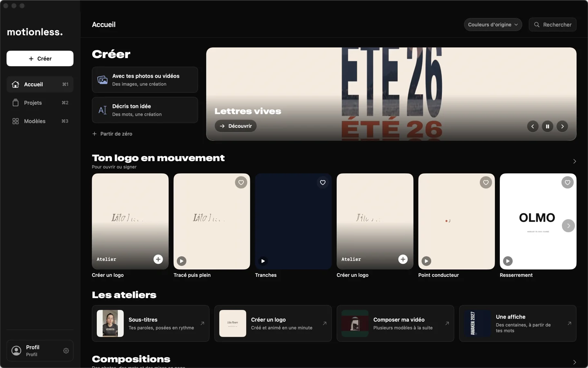The height and width of the screenshot is (368, 588).
Task: Favorite the Point conducteur template
Action: (x=486, y=183)
